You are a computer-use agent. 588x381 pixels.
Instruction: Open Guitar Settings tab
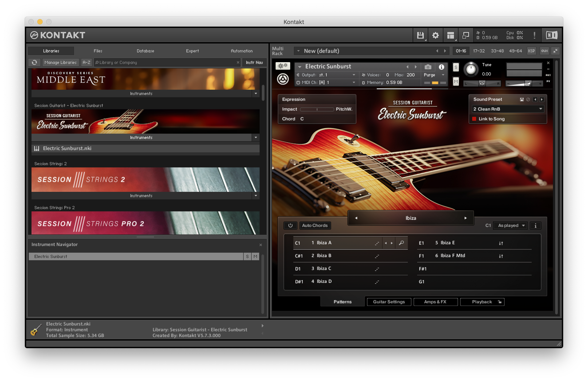coord(389,302)
